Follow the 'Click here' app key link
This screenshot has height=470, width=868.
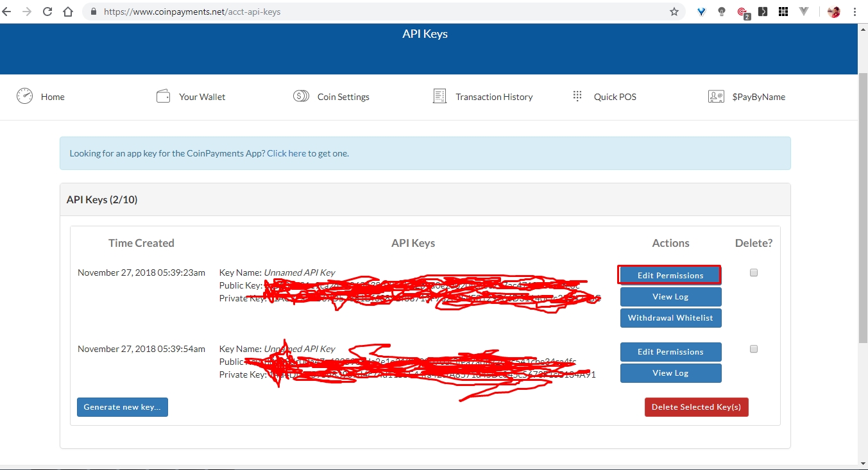[286, 153]
